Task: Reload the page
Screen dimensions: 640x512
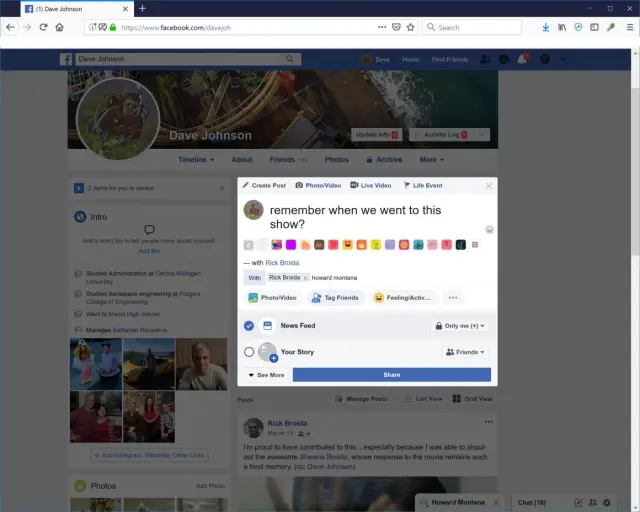Action: point(43,27)
